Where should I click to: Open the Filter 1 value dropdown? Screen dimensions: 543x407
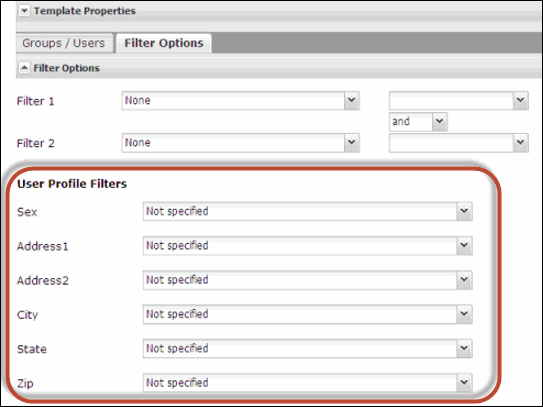tap(459, 101)
